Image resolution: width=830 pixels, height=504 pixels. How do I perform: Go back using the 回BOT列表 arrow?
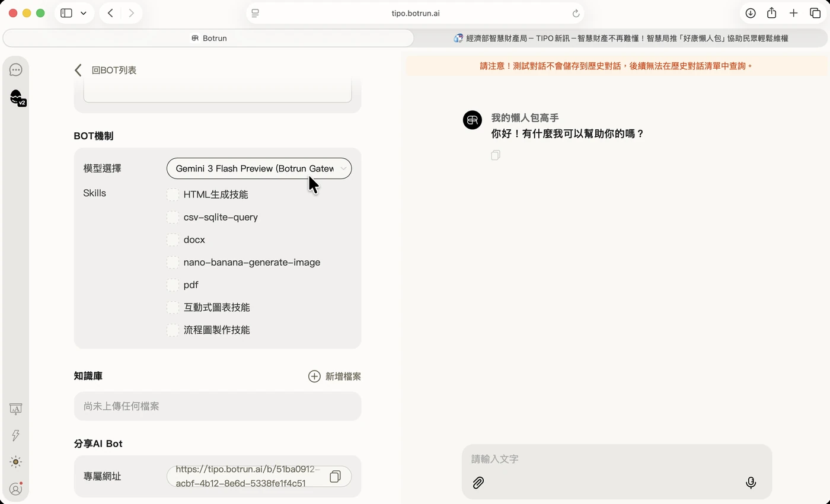78,70
